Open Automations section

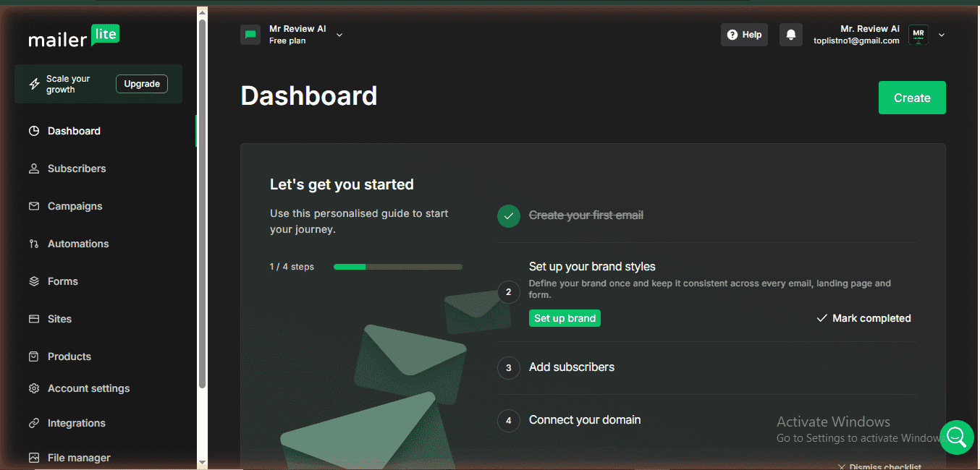(78, 244)
